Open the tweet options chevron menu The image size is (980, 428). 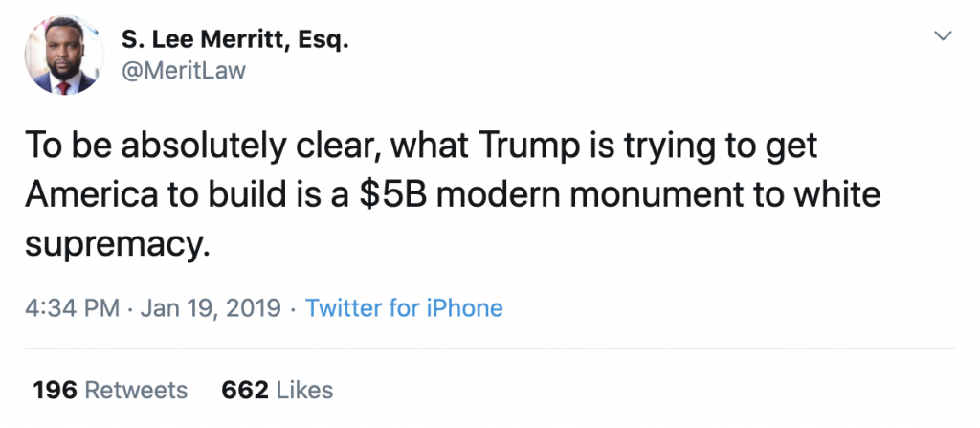(x=943, y=36)
